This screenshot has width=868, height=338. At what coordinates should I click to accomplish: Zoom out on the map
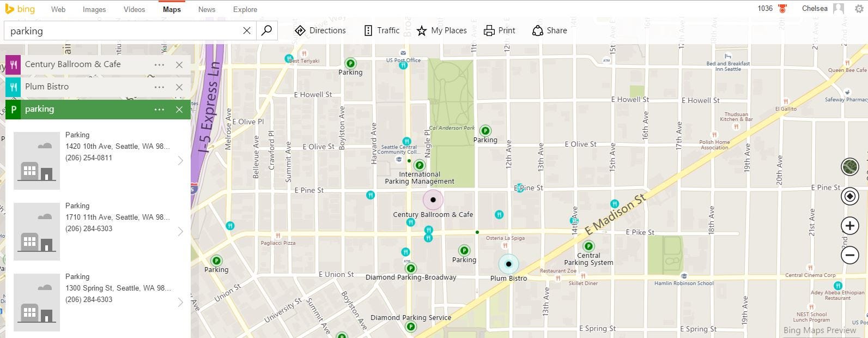coord(850,255)
